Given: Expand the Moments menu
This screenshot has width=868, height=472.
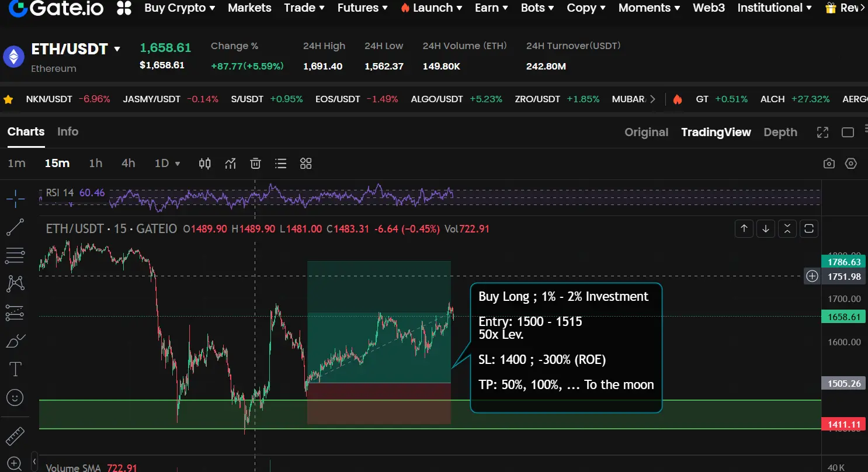Looking at the screenshot, I should pos(649,8).
